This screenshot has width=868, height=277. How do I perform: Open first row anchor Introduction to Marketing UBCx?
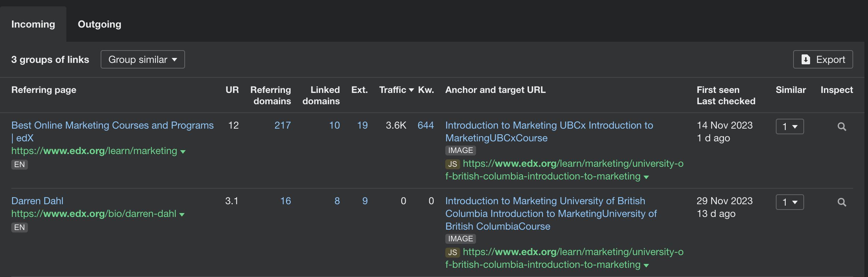549,125
